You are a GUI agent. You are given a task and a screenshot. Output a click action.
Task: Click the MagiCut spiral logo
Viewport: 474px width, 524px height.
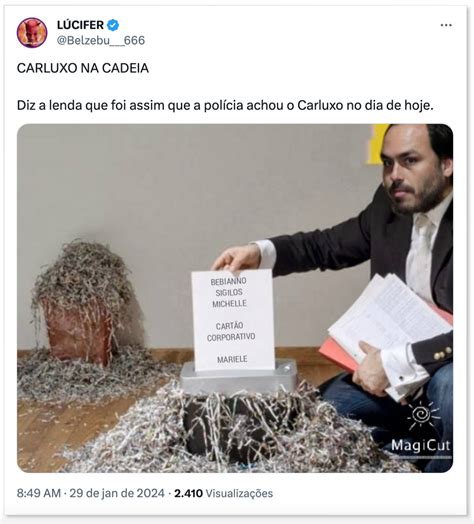click(x=422, y=415)
